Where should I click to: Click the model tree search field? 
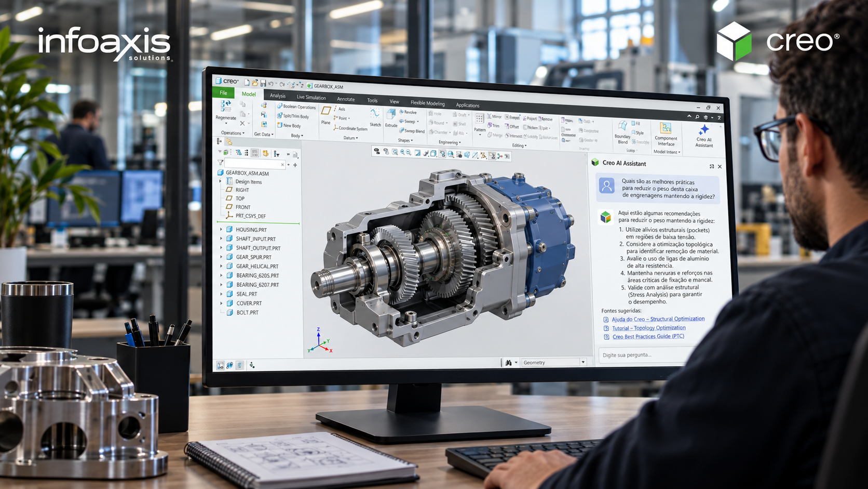(x=255, y=164)
